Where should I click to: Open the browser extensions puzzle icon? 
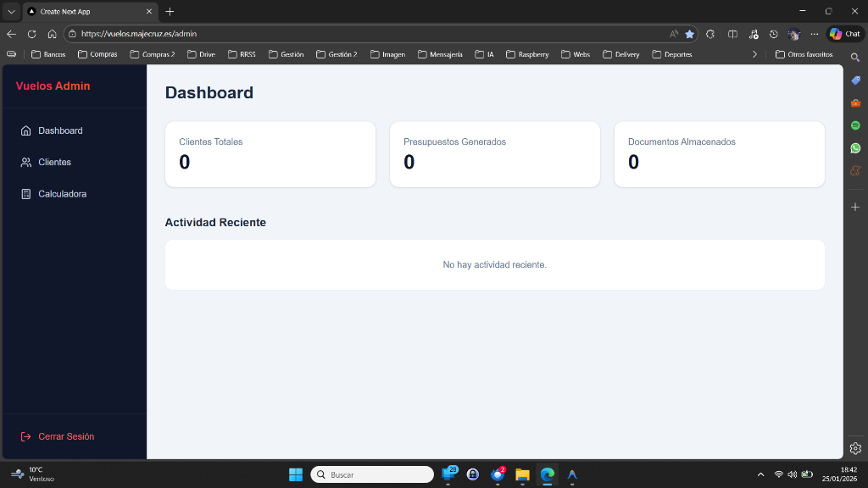pyautogui.click(x=710, y=34)
